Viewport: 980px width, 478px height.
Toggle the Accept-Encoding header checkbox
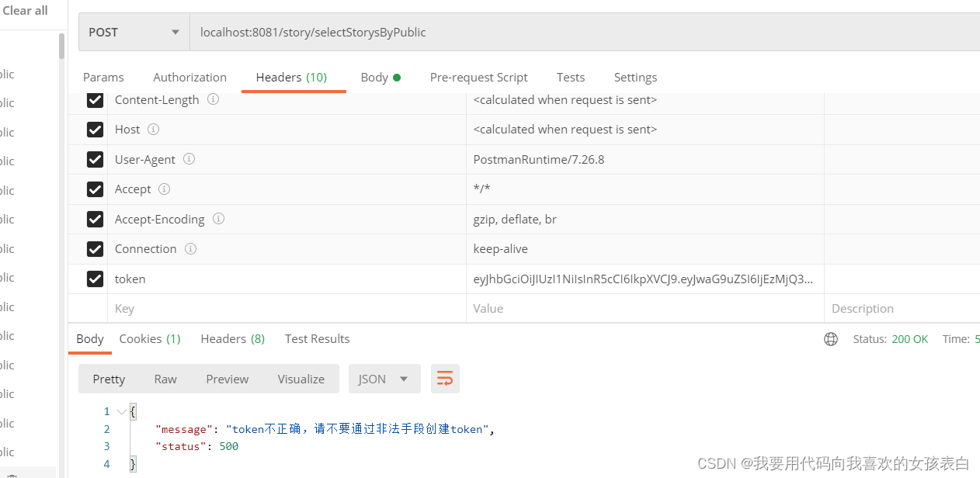(95, 220)
